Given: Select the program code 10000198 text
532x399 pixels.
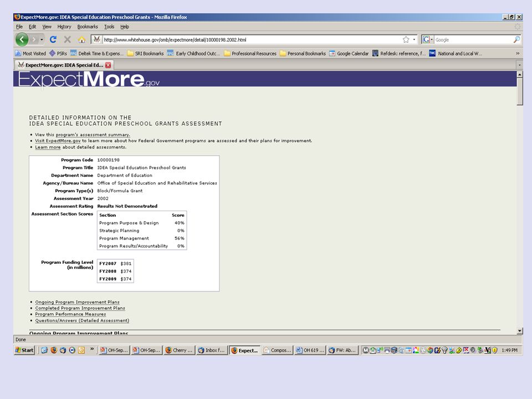Looking at the screenshot, I should [x=108, y=160].
